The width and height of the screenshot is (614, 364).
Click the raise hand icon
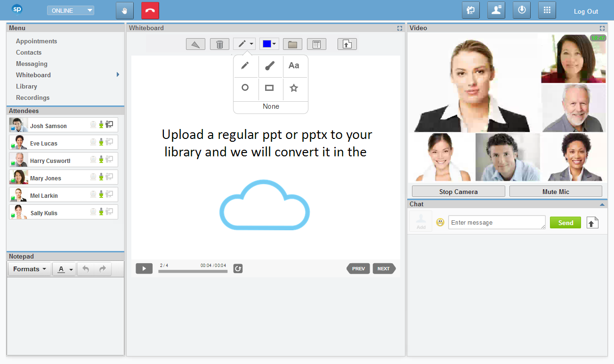pyautogui.click(x=125, y=11)
